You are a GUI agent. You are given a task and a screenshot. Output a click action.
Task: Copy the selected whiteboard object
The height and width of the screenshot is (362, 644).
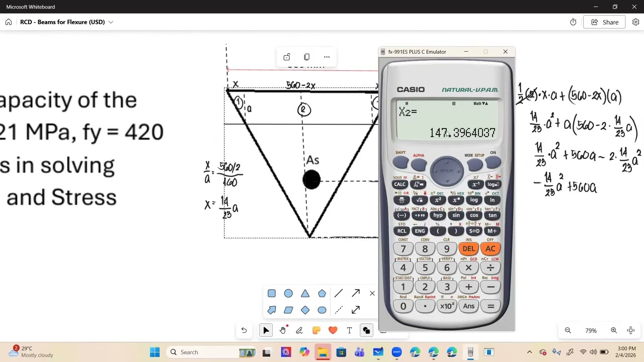[306, 57]
